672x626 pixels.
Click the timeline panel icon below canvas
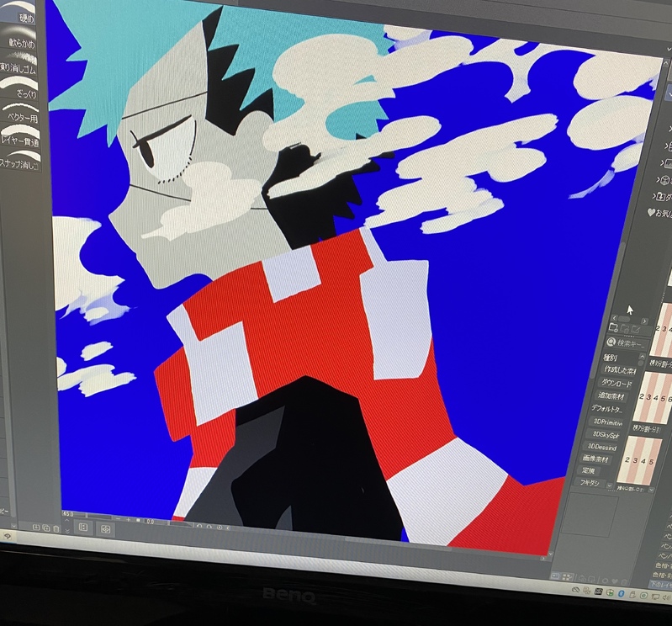point(83,527)
